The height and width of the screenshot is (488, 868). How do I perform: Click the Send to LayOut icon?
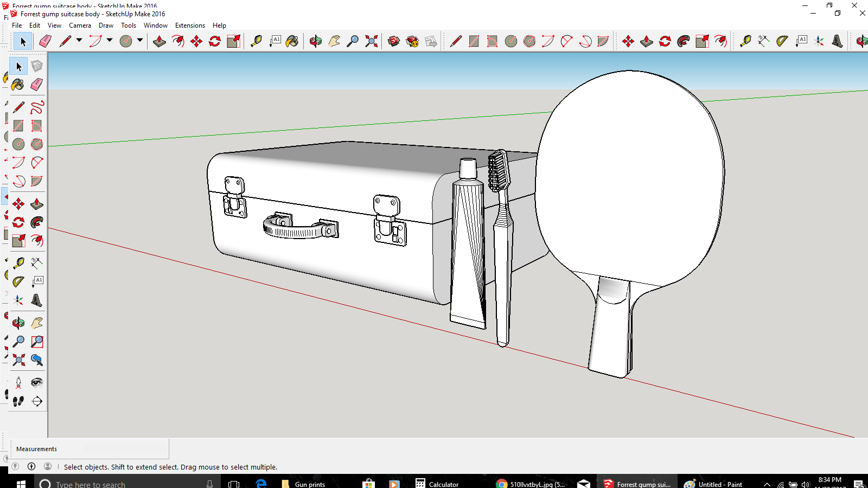431,41
